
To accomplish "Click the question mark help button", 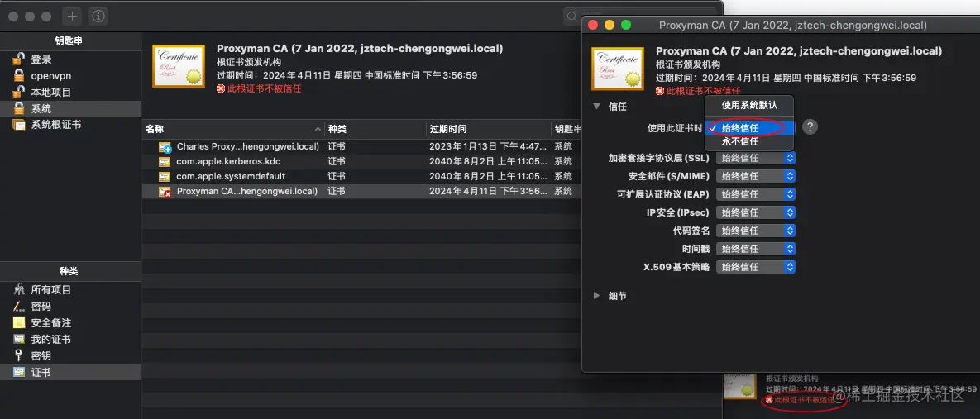I will (x=810, y=127).
